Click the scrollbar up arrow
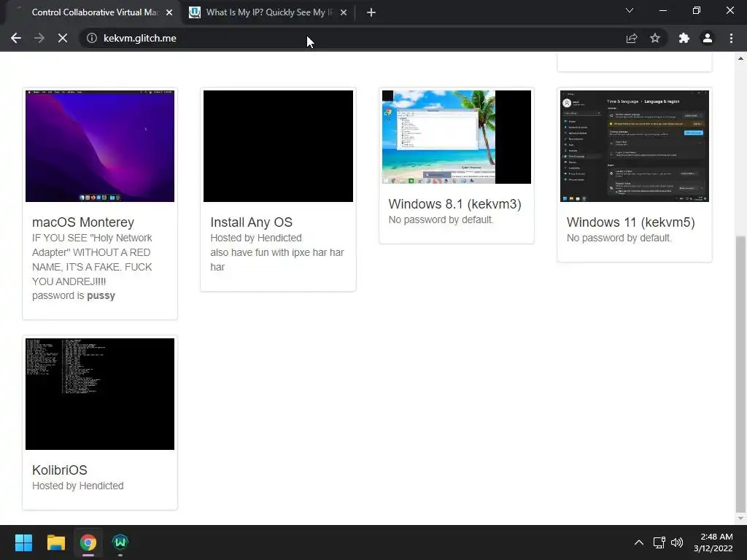Image resolution: width=747 pixels, height=560 pixels. point(740,58)
